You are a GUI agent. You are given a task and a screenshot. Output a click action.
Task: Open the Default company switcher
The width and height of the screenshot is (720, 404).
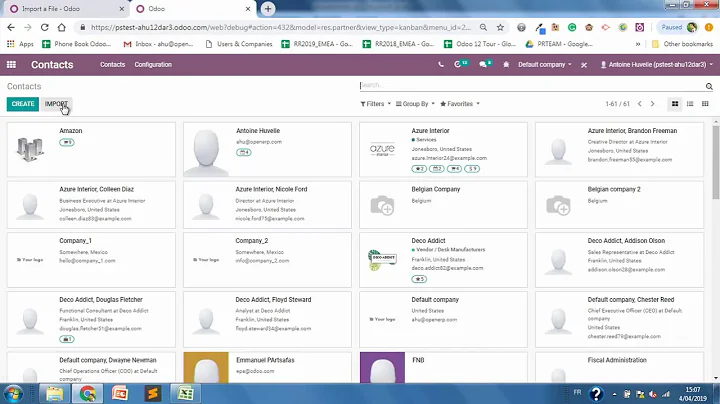coord(545,65)
